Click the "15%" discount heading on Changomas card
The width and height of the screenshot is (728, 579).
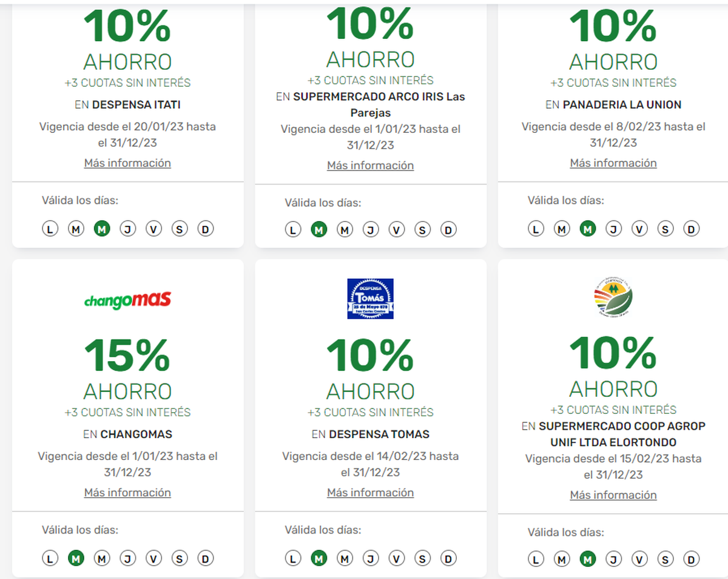point(127,356)
